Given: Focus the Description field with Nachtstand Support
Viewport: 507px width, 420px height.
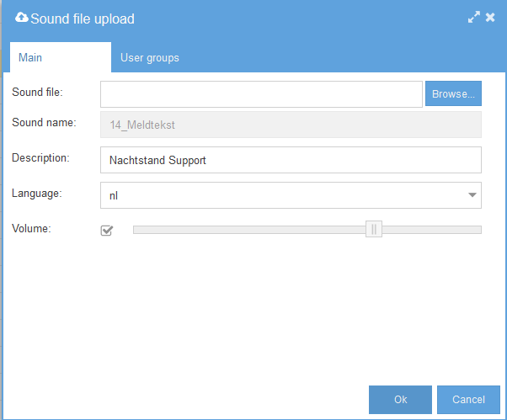Looking at the screenshot, I should [291, 160].
